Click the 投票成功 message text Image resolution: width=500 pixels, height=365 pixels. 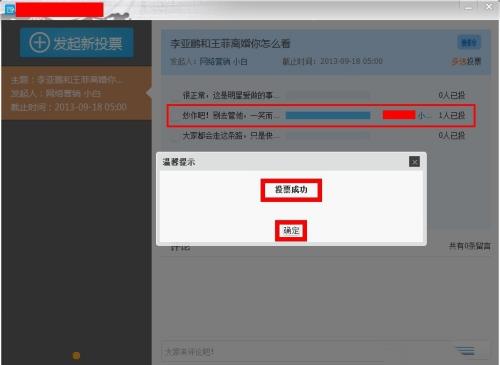tap(291, 190)
